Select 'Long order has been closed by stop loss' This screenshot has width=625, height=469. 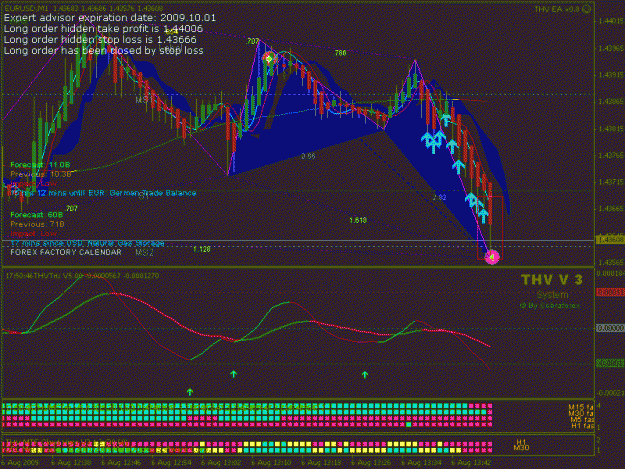pos(104,50)
